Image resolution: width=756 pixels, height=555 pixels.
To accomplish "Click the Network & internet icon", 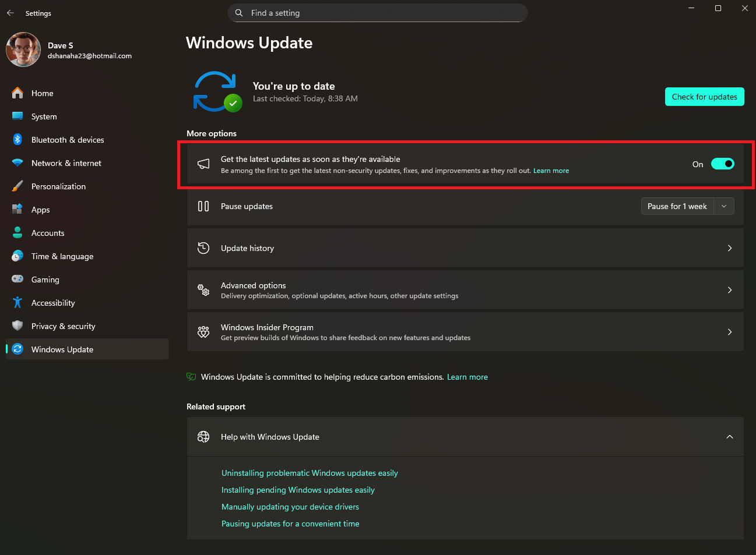I will [x=18, y=163].
